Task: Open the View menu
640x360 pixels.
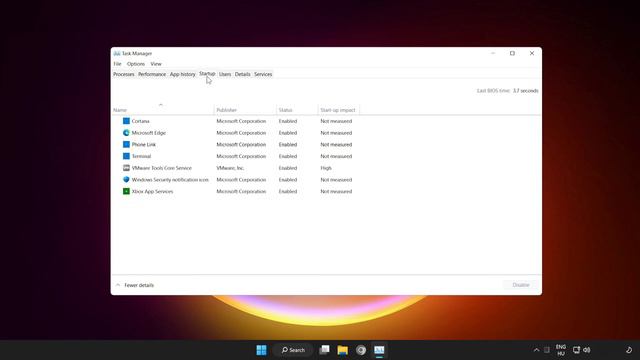Action: click(156, 64)
